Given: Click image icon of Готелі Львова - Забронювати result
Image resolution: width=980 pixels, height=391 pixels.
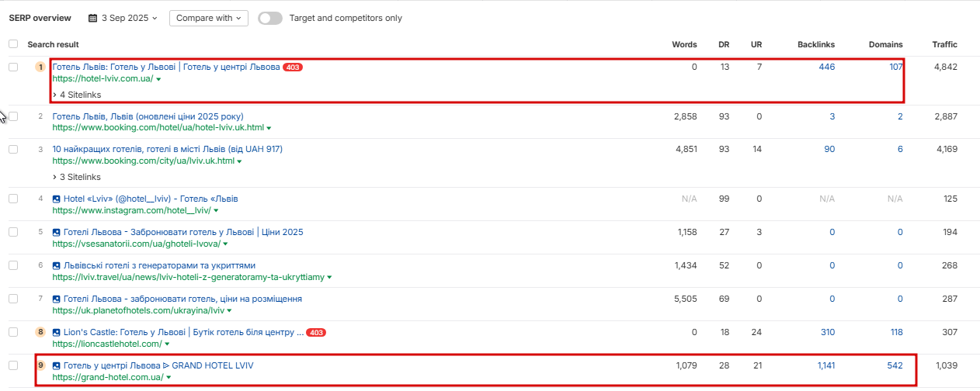Looking at the screenshot, I should point(56,232).
